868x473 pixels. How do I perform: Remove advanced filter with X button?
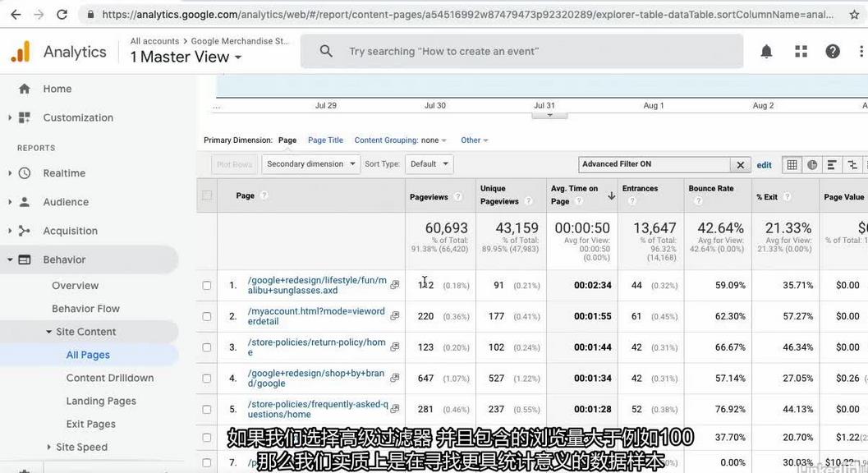740,164
